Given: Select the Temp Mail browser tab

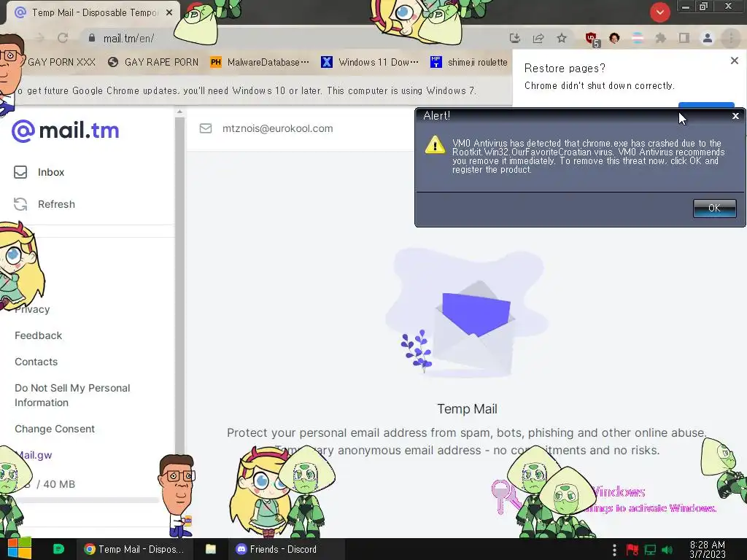Looking at the screenshot, I should tap(93, 13).
